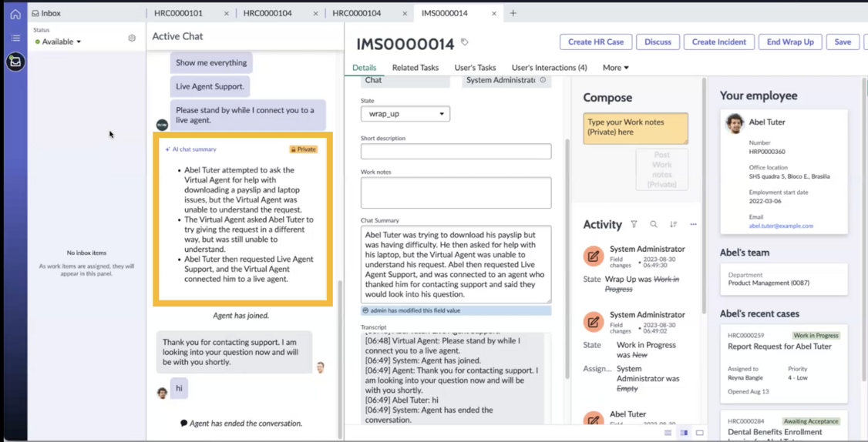Click into Short description field

tap(456, 152)
